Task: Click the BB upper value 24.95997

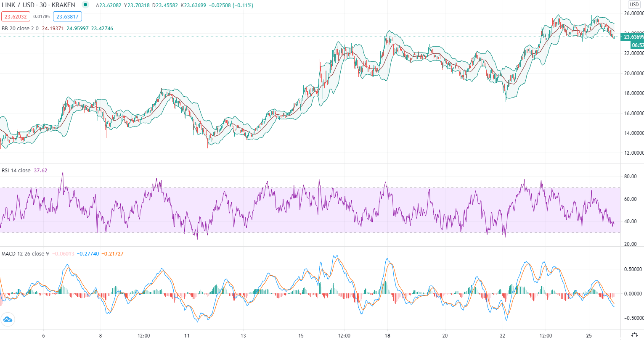Action: (78, 29)
